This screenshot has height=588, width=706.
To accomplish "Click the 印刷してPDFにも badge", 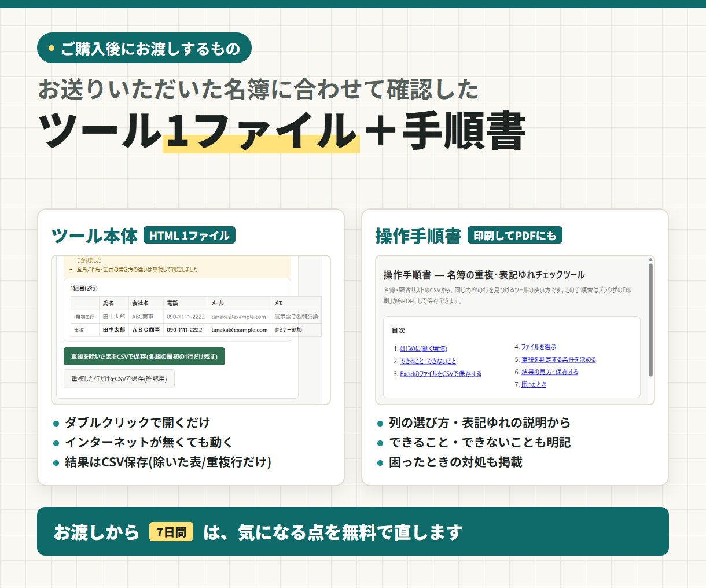I will point(515,236).
